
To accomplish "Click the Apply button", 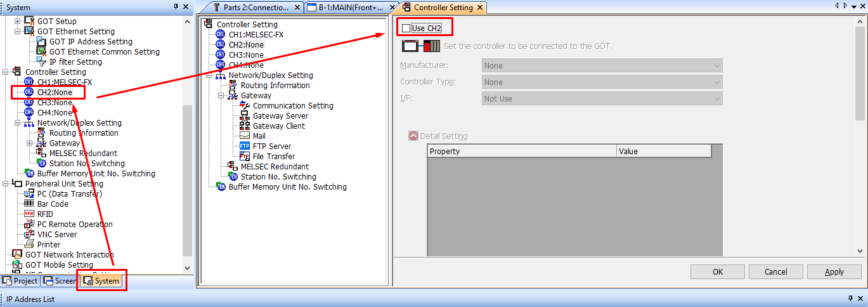I will [834, 271].
